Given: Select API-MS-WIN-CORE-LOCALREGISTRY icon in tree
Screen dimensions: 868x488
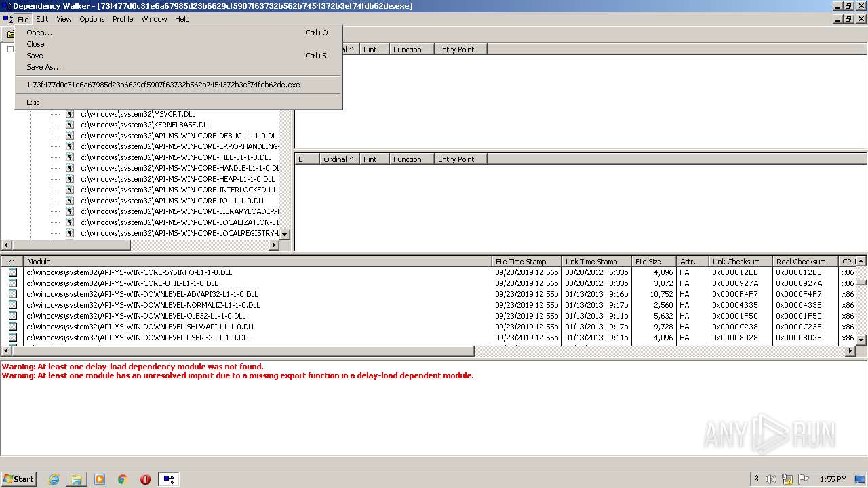Looking at the screenshot, I should pyautogui.click(x=70, y=233).
